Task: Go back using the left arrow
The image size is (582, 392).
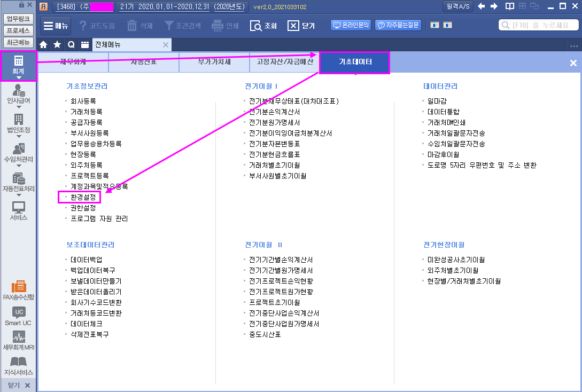Action: pyautogui.click(x=481, y=6)
